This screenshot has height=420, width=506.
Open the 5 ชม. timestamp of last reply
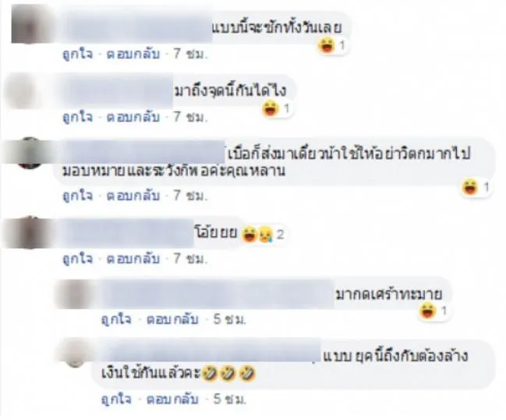pos(229,400)
